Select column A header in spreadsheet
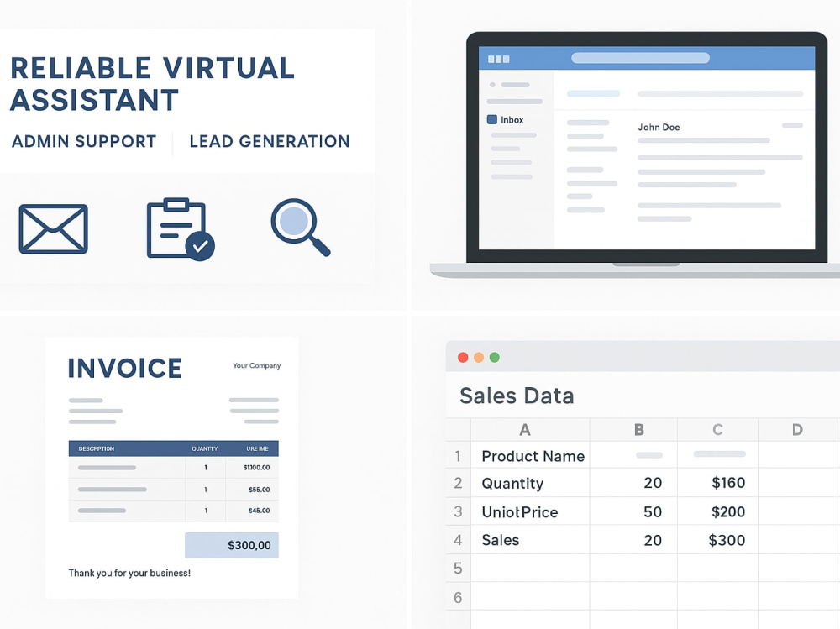Screen dimensions: 840x629 coord(530,430)
